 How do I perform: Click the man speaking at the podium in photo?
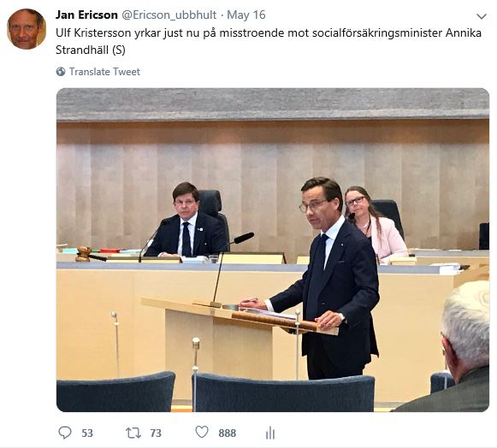pos(329,277)
